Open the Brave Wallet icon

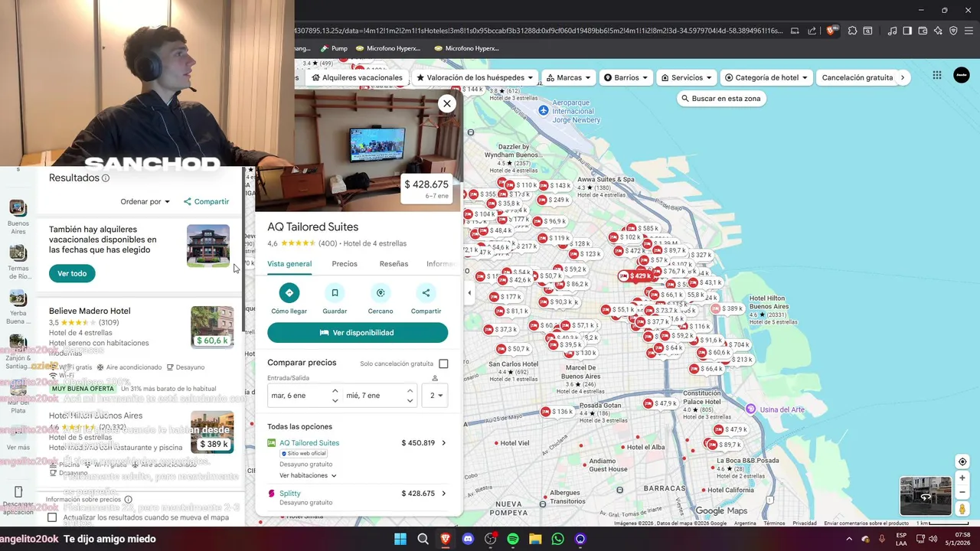pos(923,31)
